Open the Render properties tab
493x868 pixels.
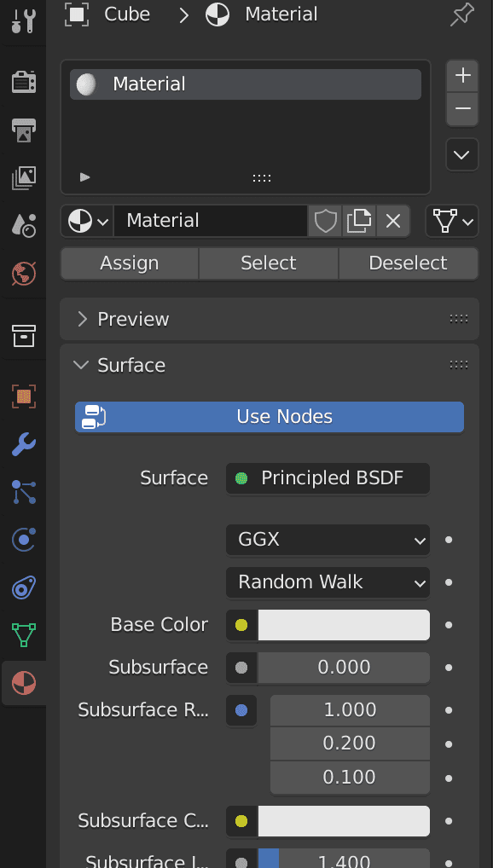pyautogui.click(x=24, y=83)
